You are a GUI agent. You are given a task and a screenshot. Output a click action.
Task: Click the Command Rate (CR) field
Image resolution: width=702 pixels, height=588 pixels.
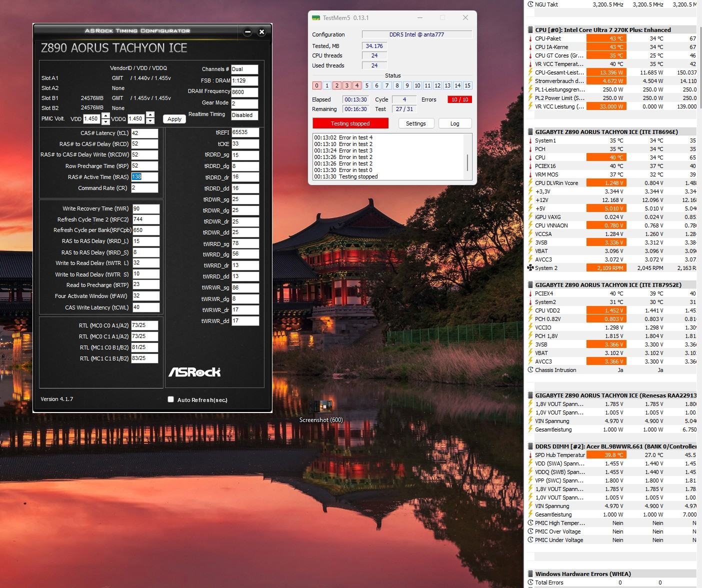click(144, 188)
